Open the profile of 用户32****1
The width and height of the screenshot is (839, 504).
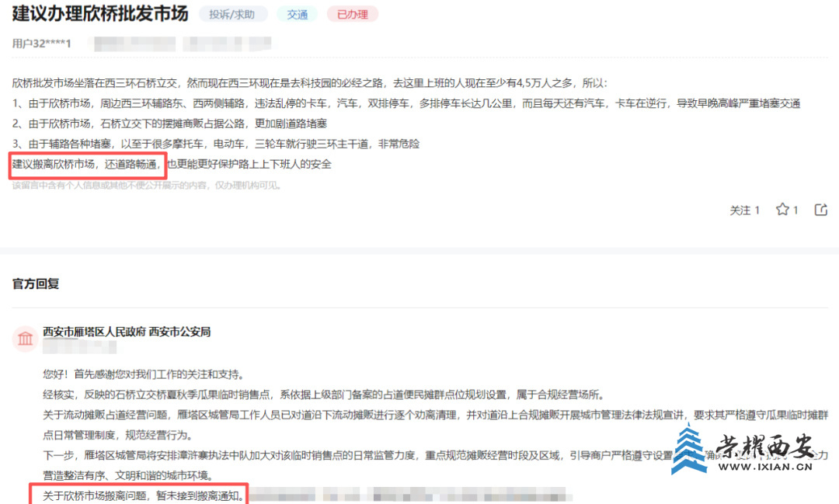click(42, 43)
